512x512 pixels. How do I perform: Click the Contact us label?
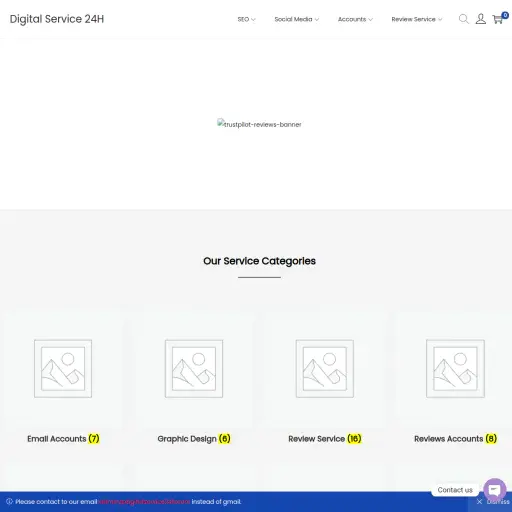(455, 490)
